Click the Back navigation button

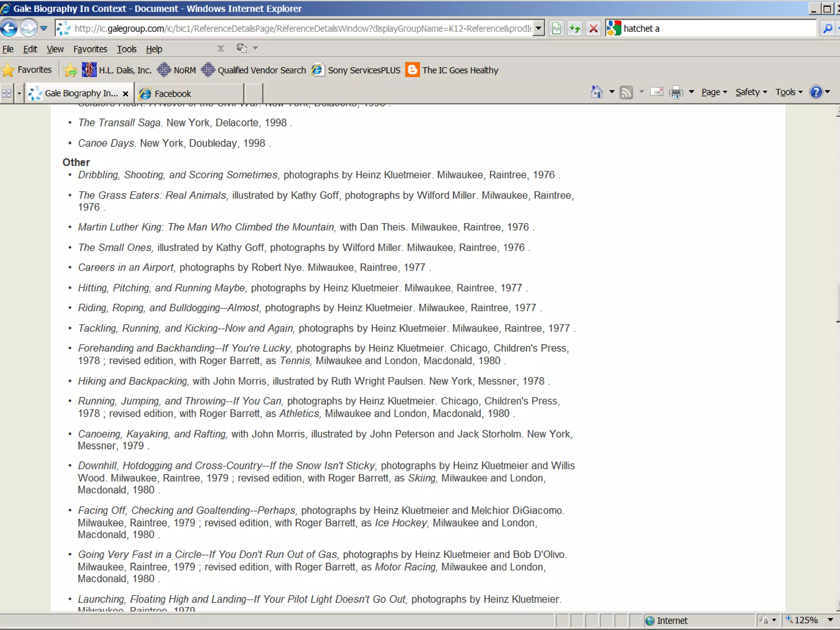[x=9, y=28]
